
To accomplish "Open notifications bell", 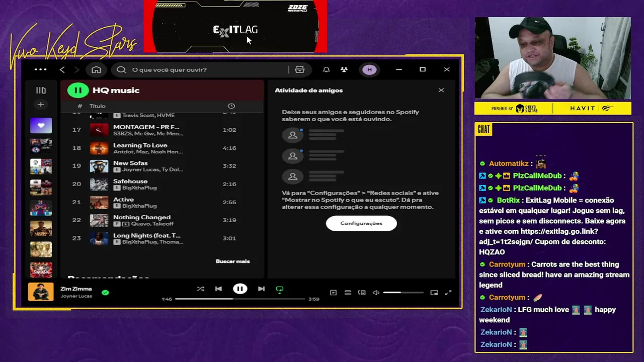I will pyautogui.click(x=327, y=69).
